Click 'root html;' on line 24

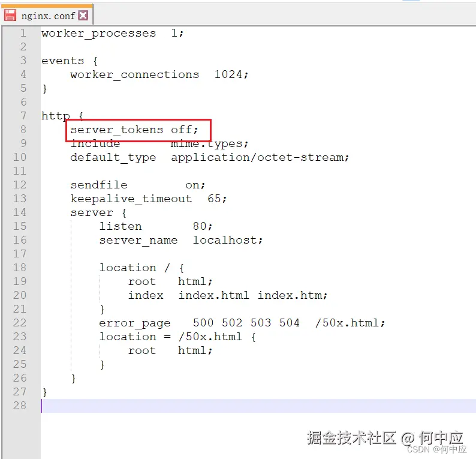click(170, 350)
